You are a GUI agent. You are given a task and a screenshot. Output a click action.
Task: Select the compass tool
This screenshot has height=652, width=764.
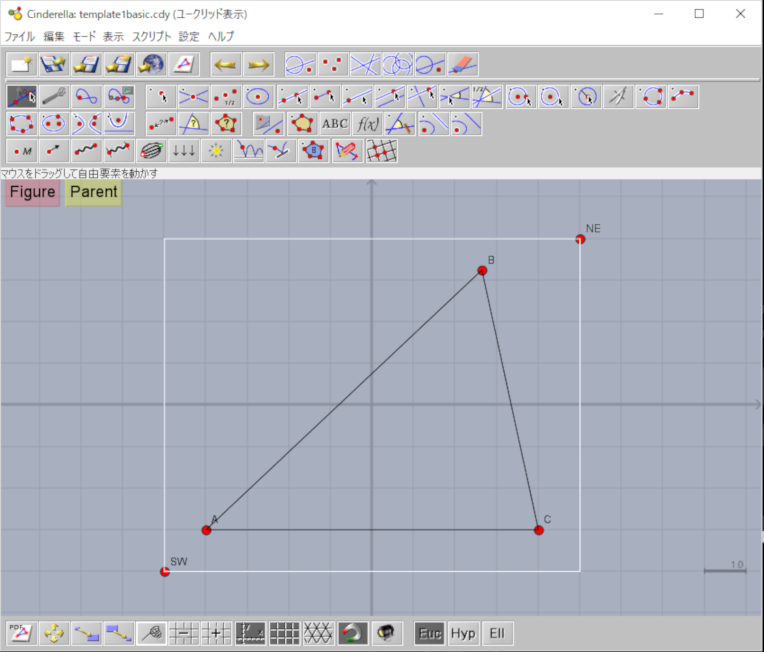(x=618, y=96)
